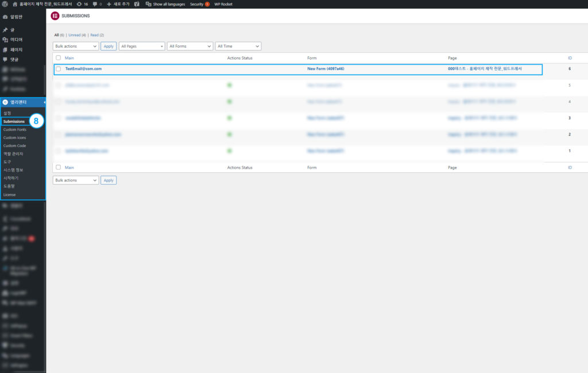Click the updates icon showing 16

[x=79, y=4]
